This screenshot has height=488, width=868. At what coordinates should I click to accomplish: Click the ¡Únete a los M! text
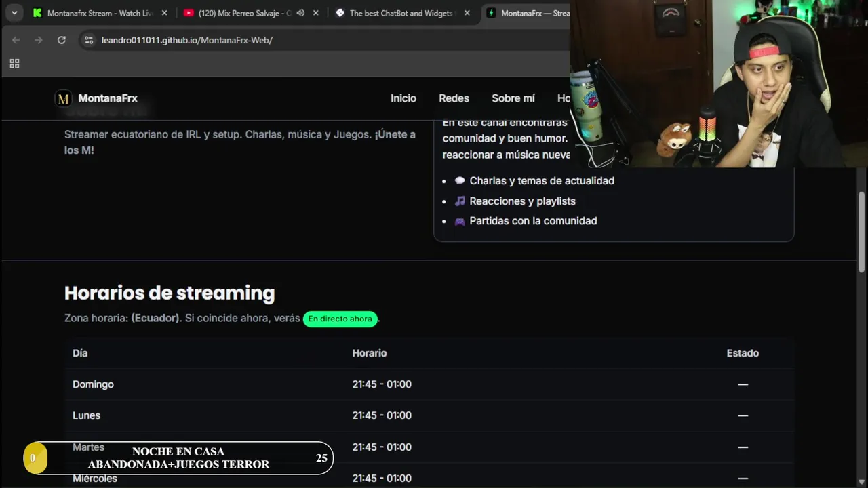coord(240,142)
